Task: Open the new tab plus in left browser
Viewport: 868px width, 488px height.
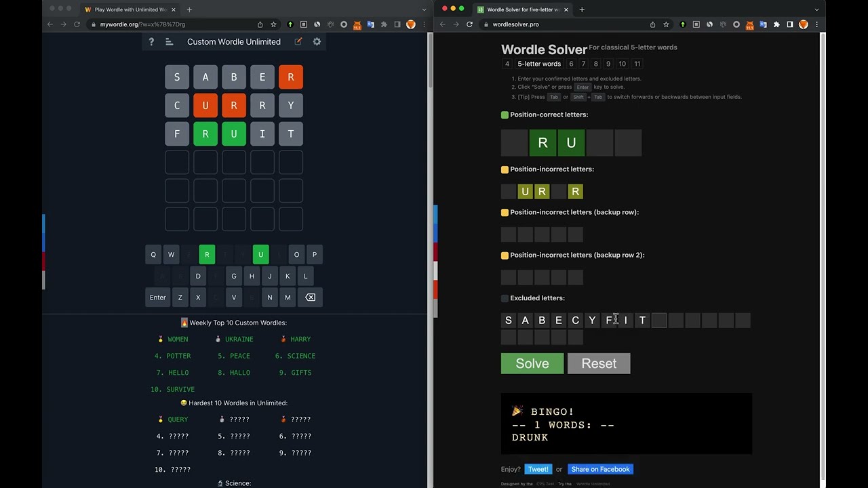Action: tap(189, 9)
